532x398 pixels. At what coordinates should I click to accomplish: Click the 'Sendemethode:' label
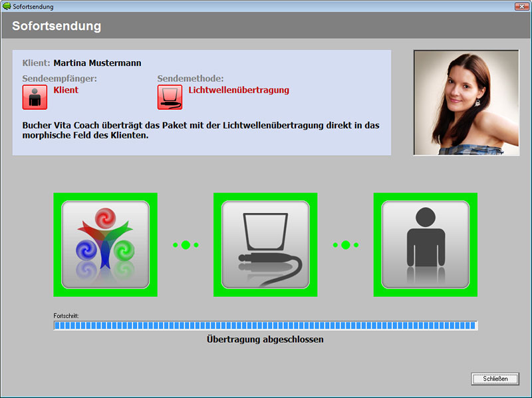[x=190, y=79]
